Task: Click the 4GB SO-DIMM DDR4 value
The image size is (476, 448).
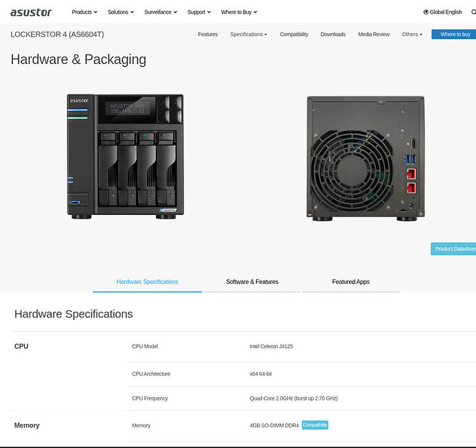Action: pyautogui.click(x=274, y=425)
